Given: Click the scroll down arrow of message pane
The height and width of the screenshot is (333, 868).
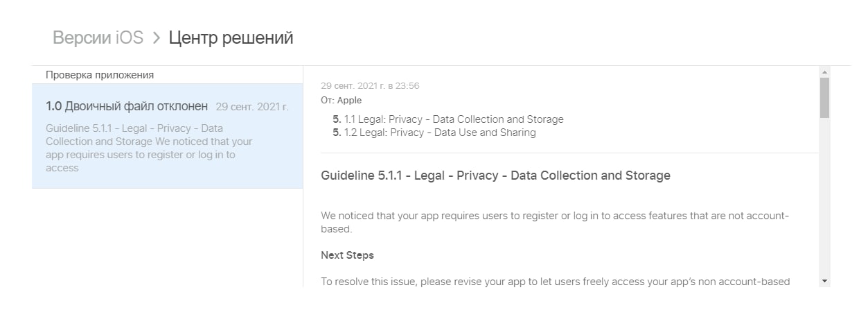Looking at the screenshot, I should 824,280.
